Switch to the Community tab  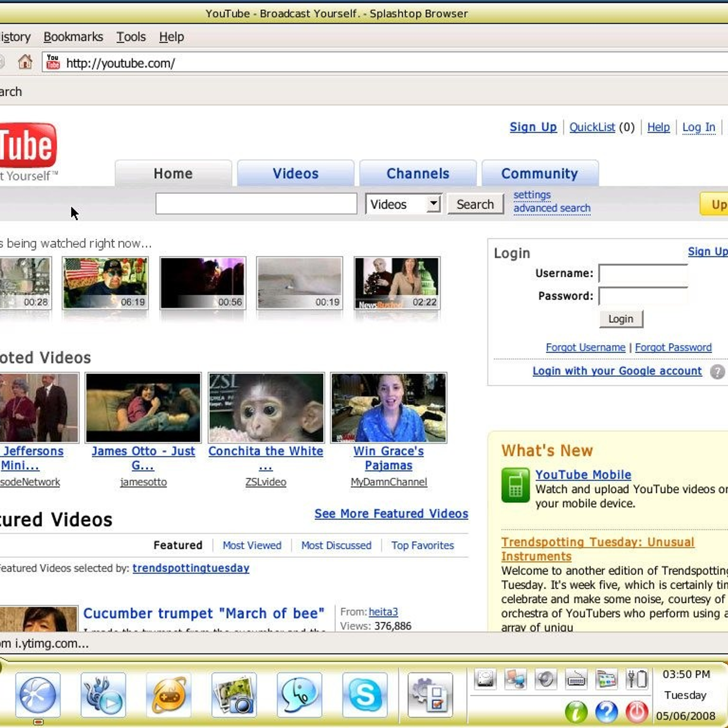tap(540, 173)
